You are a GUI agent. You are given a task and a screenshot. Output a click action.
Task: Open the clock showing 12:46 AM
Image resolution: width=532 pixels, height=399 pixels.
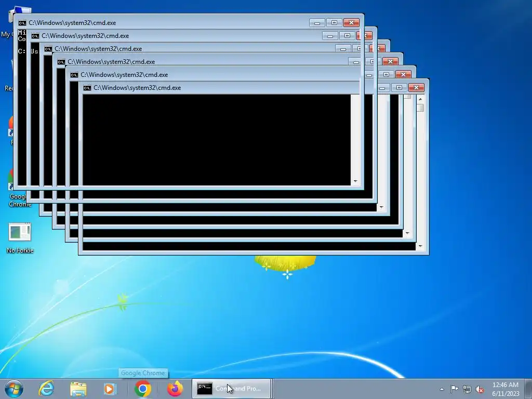click(x=506, y=389)
